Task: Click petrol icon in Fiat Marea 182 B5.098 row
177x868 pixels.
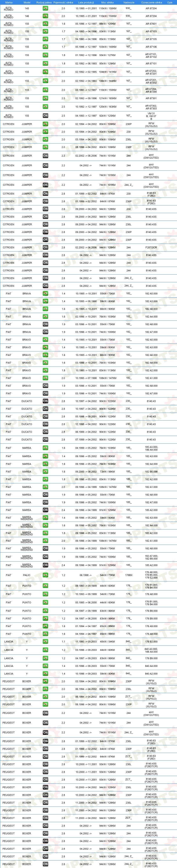Action: pos(45,472)
